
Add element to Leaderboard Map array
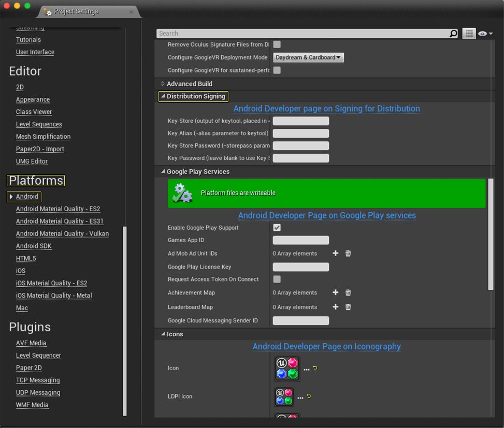tap(335, 307)
